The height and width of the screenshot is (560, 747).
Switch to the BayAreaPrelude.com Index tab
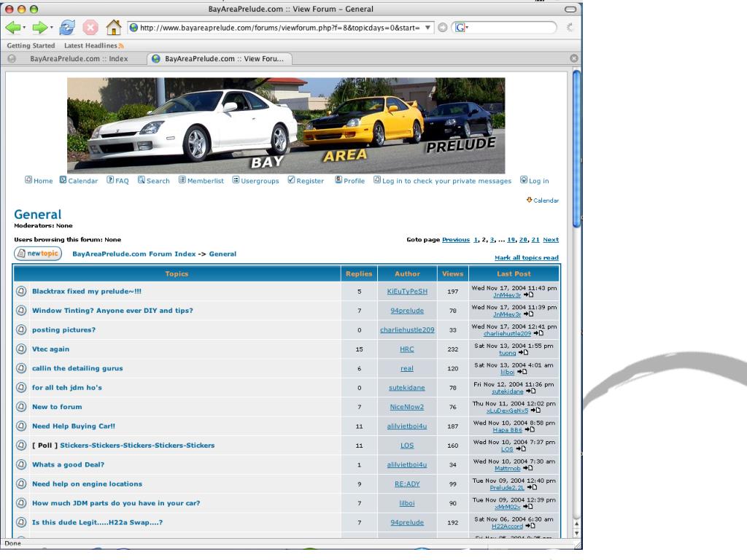coord(79,58)
